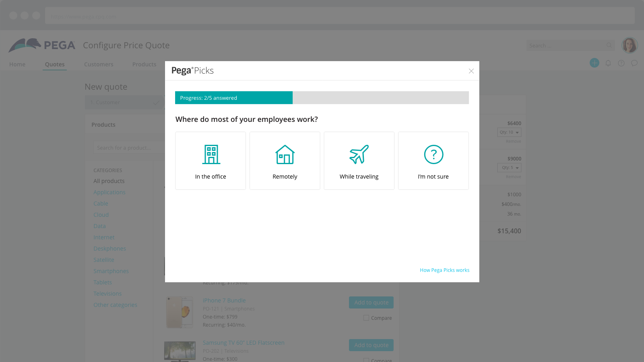Click the Search for a product field
644x362 pixels.
click(129, 148)
